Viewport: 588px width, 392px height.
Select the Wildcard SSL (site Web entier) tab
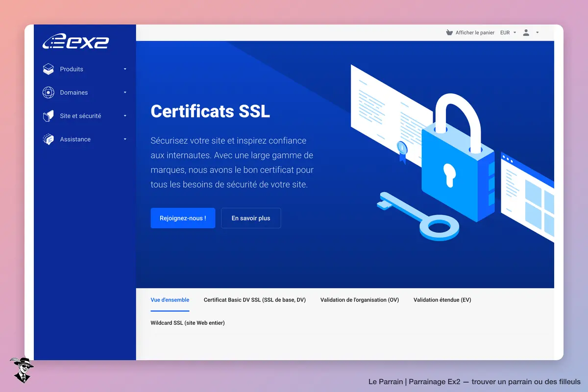pos(188,323)
